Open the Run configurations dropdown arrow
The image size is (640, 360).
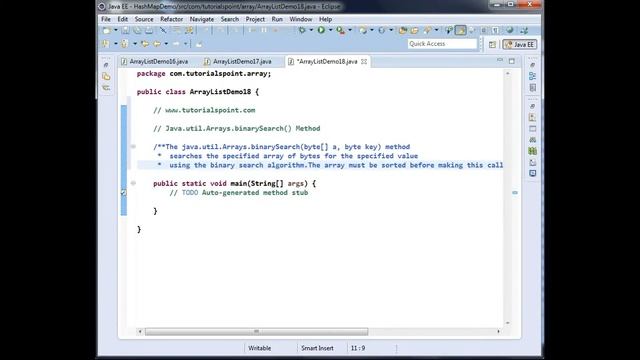[x=330, y=30]
